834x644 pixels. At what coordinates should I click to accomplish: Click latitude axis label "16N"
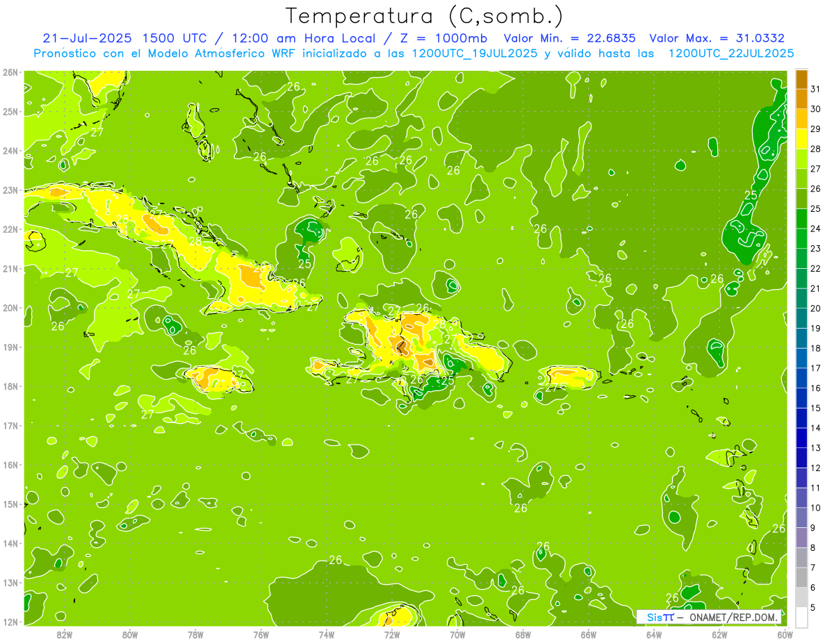(10, 465)
